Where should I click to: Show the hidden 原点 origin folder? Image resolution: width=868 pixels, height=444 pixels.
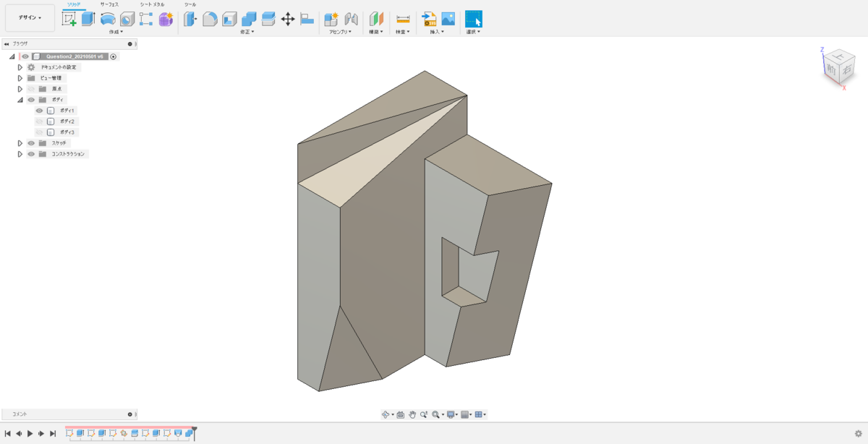click(31, 89)
